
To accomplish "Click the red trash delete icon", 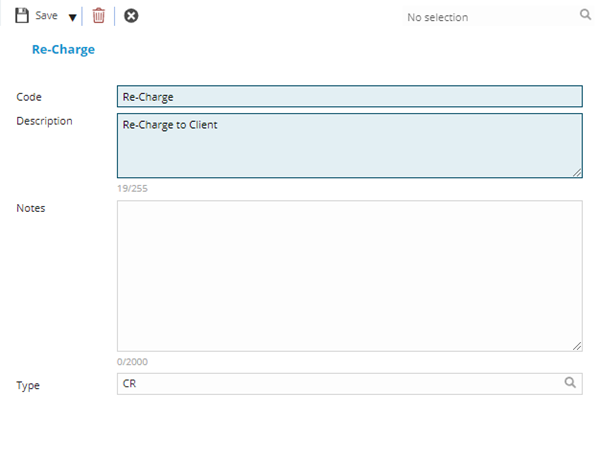I will point(98,16).
